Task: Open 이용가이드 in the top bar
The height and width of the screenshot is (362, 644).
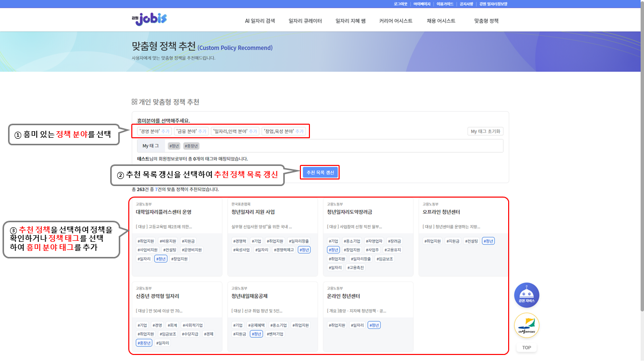Action: click(x=445, y=4)
